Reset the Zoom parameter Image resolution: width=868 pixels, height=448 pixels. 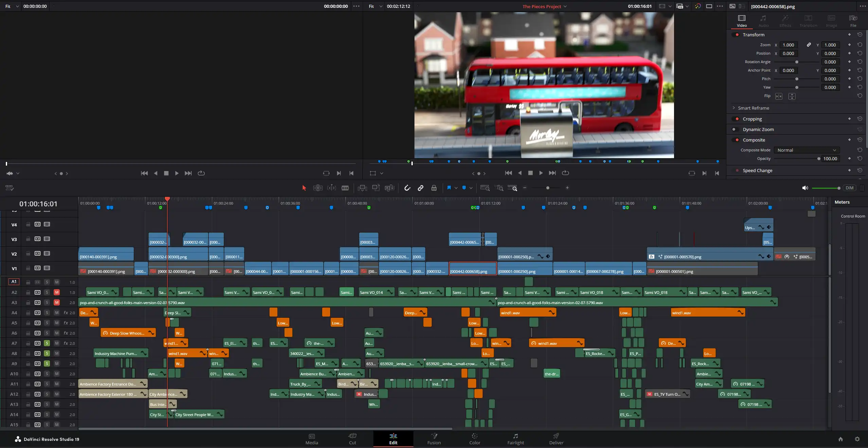[860, 45]
